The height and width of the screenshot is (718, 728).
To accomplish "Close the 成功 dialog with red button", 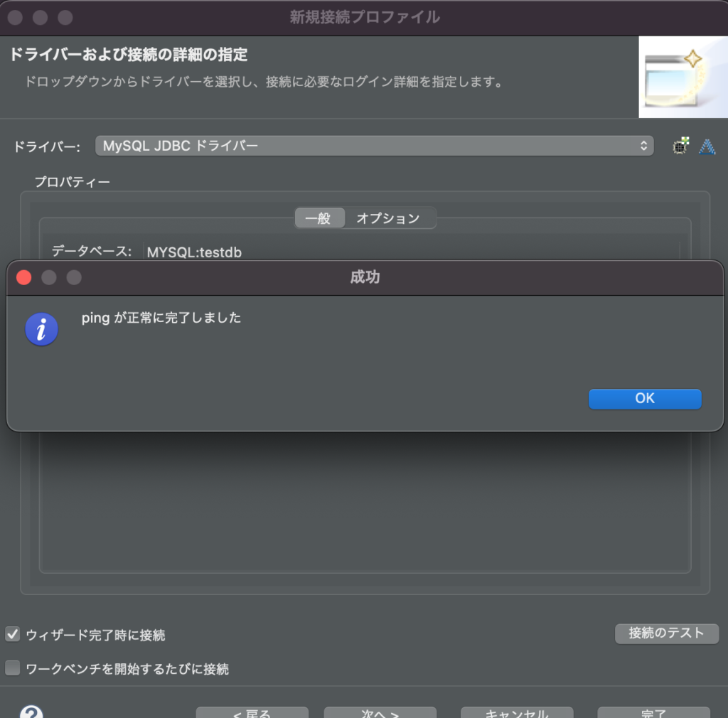I will click(24, 277).
